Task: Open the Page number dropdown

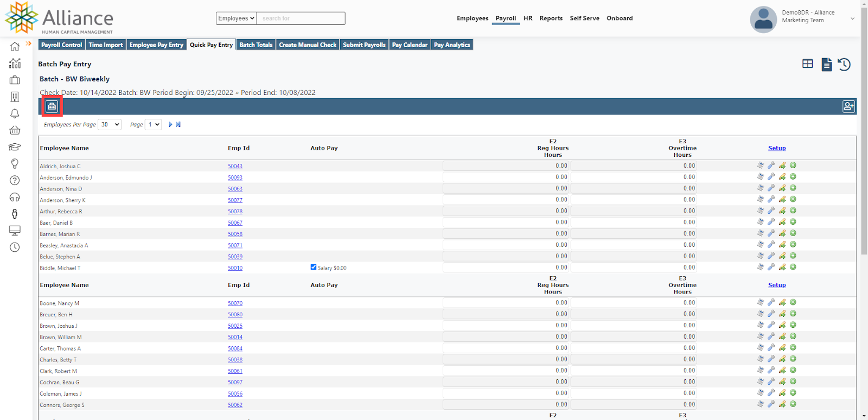Action: (154, 125)
